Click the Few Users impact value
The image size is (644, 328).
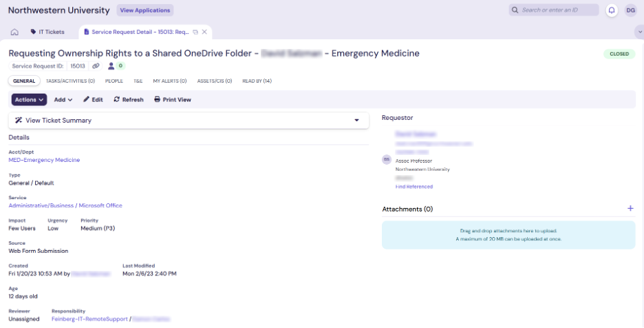coord(22,228)
